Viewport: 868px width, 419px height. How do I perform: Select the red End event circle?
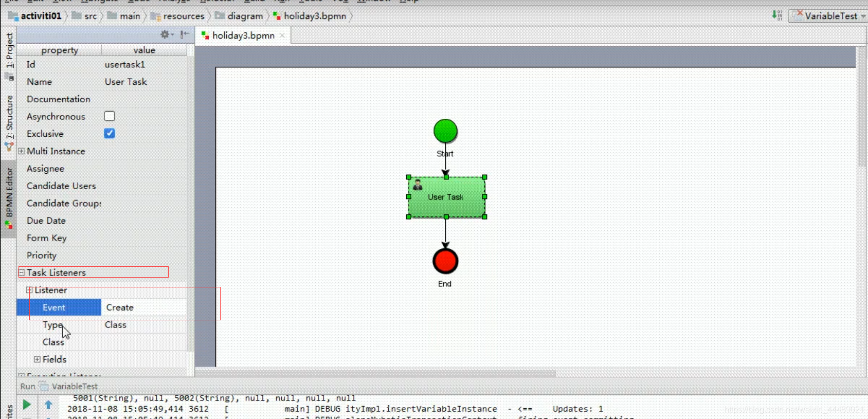pos(445,261)
